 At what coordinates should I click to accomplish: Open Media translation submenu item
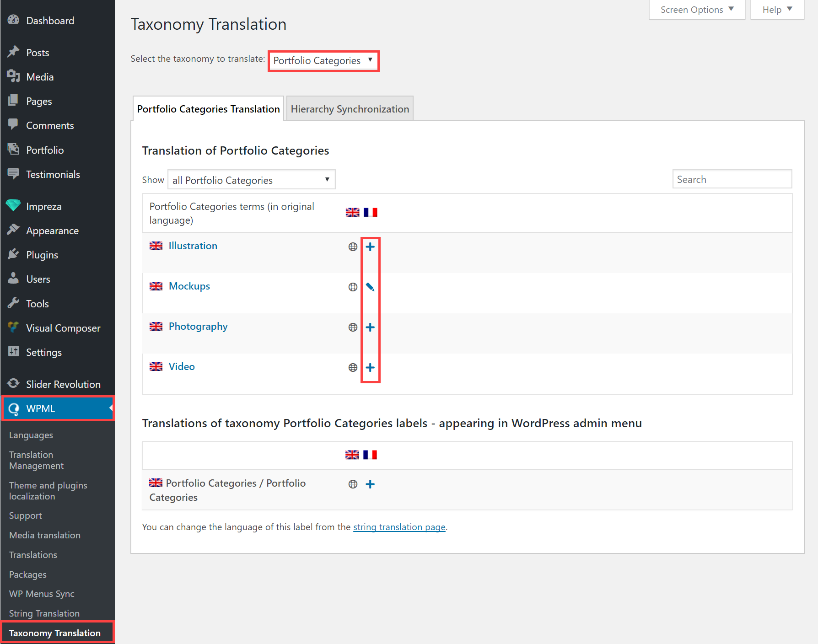(x=45, y=535)
